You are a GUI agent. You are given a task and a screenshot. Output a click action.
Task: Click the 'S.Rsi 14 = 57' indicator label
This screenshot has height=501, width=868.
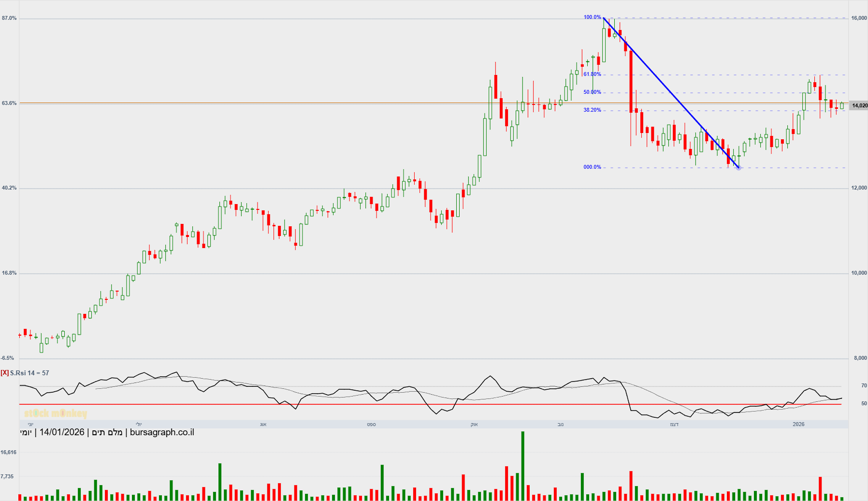(x=29, y=373)
